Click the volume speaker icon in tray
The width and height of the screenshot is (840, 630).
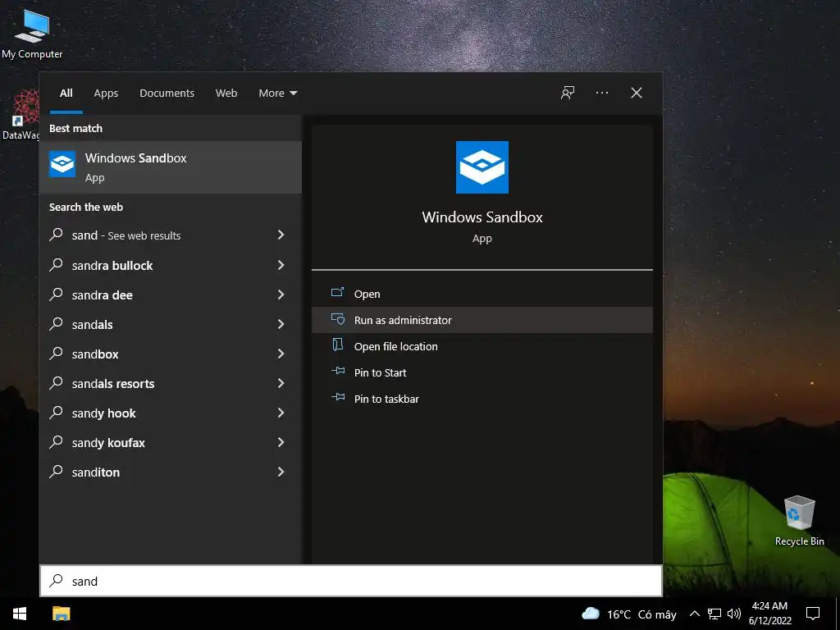pyautogui.click(x=734, y=614)
